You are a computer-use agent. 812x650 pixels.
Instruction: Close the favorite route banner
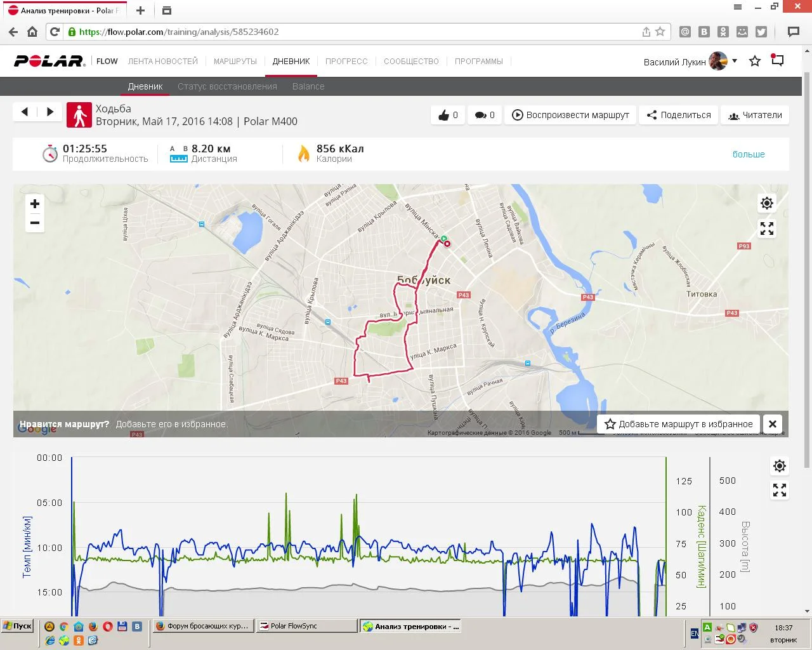[773, 424]
